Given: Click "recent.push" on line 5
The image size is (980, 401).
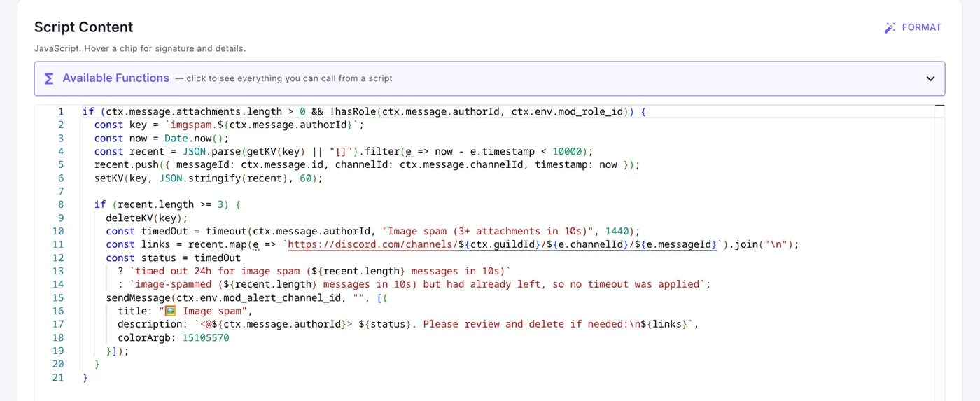Looking at the screenshot, I should tap(127, 164).
